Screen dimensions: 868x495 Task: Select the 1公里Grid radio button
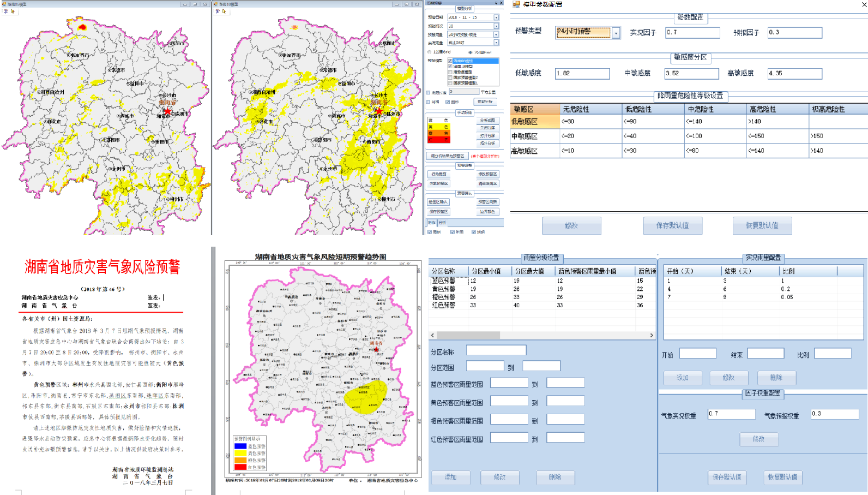[430, 52]
